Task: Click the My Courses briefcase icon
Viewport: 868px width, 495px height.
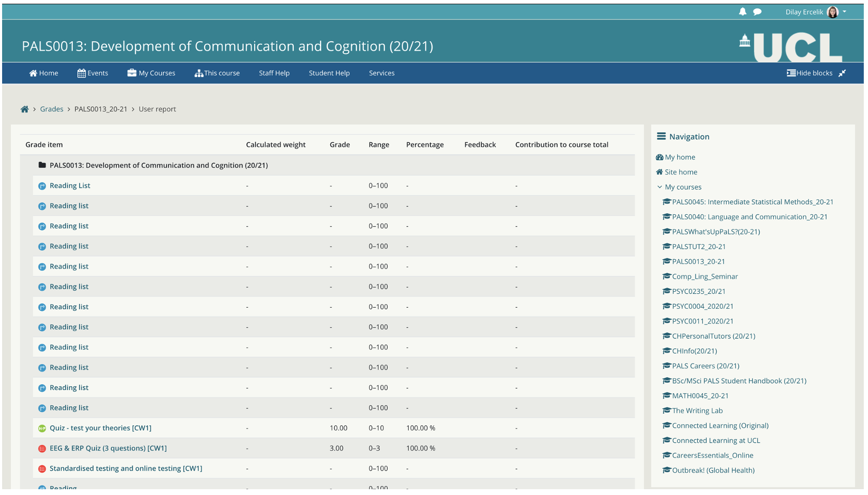Action: click(132, 73)
